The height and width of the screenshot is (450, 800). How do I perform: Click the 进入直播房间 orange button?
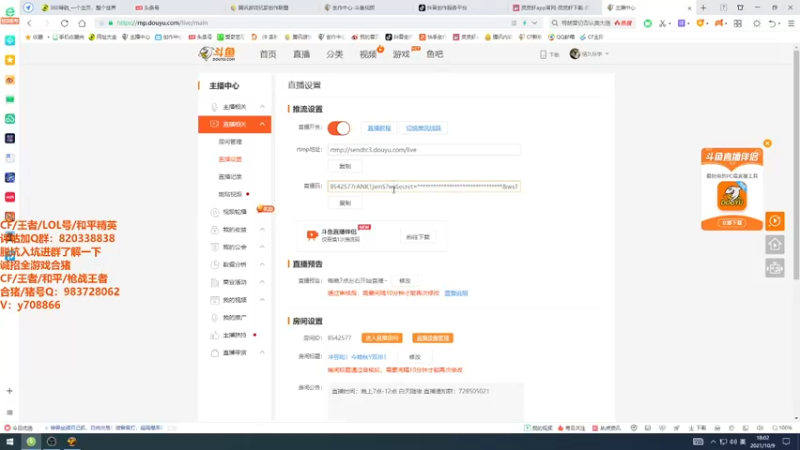coord(382,338)
